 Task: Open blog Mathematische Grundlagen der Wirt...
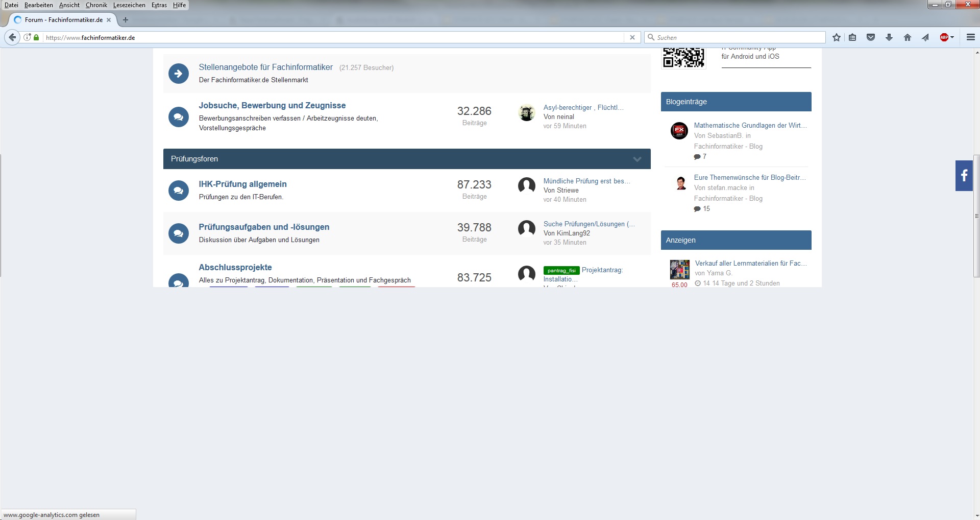coord(750,126)
